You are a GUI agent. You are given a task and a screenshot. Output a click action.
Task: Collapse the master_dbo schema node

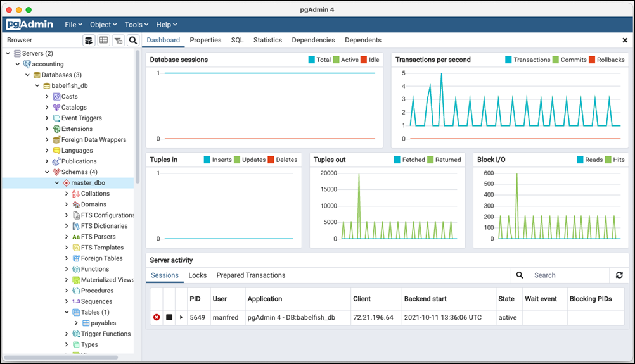[x=57, y=183]
